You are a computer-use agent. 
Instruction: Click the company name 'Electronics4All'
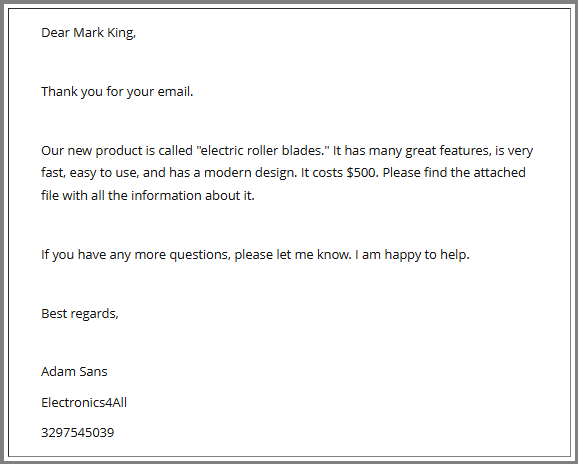(84, 402)
